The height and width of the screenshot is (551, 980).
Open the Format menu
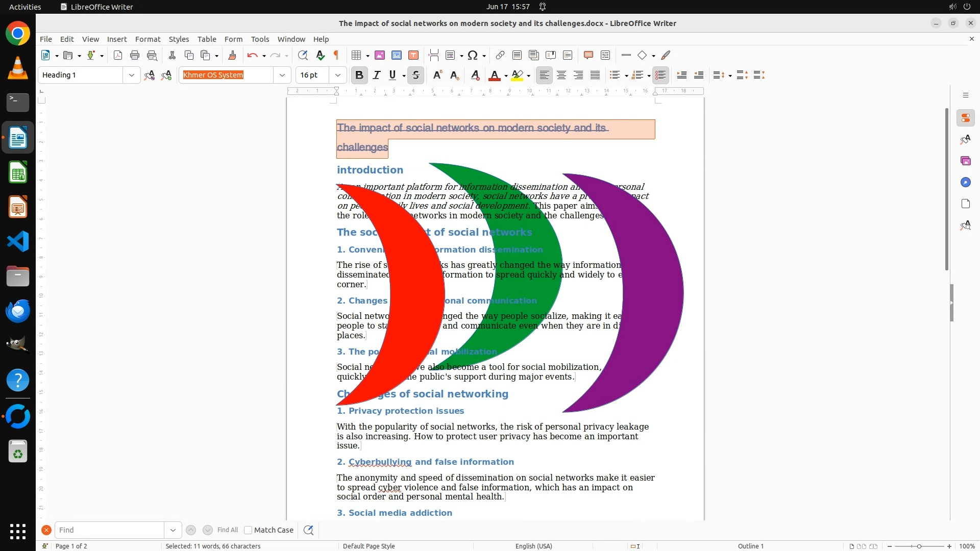pyautogui.click(x=148, y=39)
